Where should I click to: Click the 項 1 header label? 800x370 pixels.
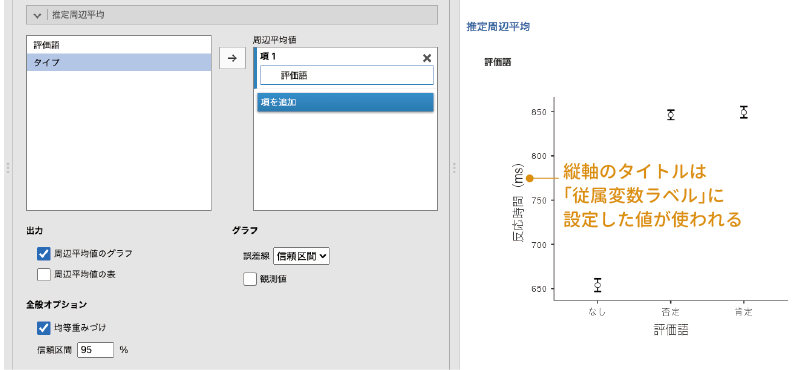268,57
